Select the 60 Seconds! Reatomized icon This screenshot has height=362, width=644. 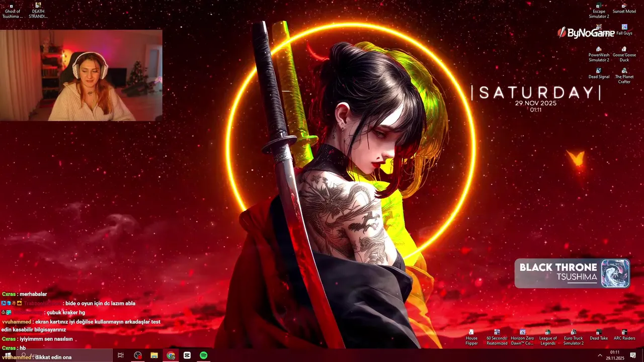coord(497,338)
